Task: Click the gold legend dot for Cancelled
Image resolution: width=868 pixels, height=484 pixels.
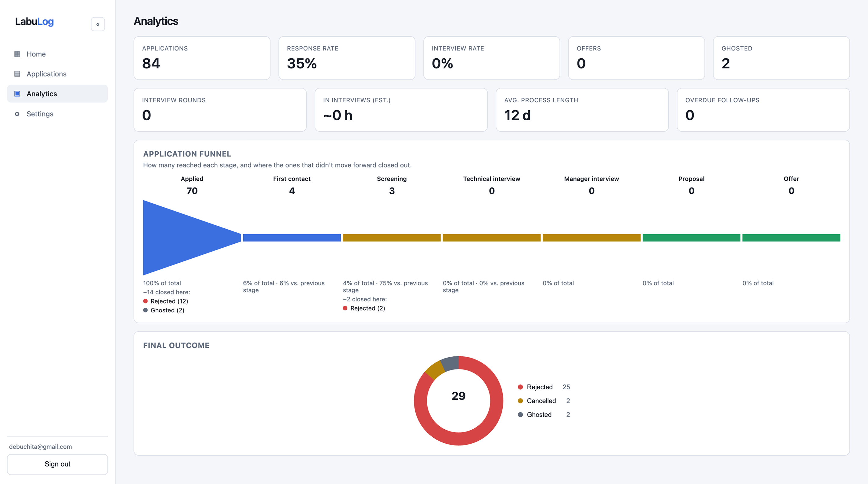Action: [520, 401]
